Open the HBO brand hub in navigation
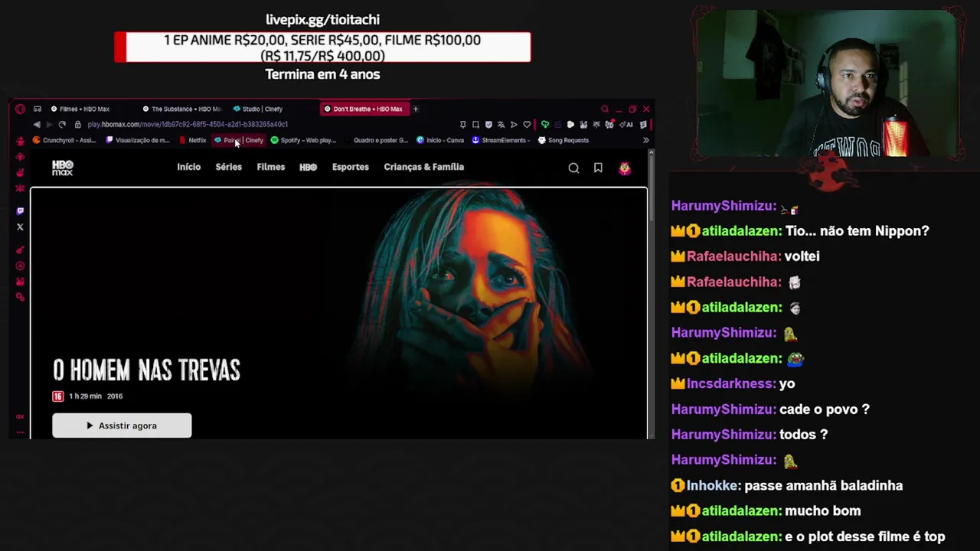 308,167
